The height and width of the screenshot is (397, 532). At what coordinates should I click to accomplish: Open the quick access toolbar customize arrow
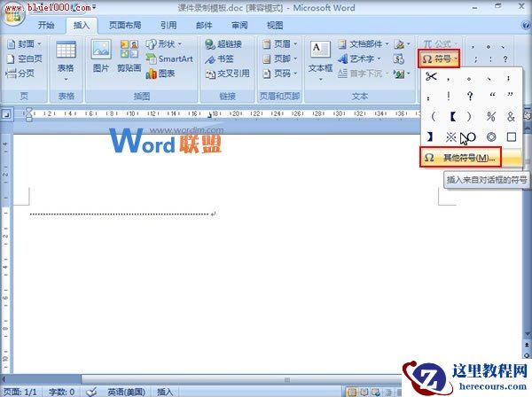coord(94,7)
